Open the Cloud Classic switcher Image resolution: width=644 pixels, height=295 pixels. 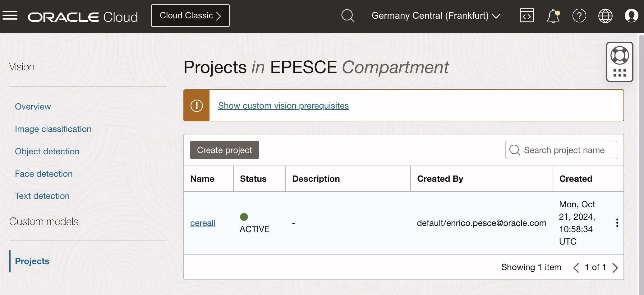coord(190,16)
